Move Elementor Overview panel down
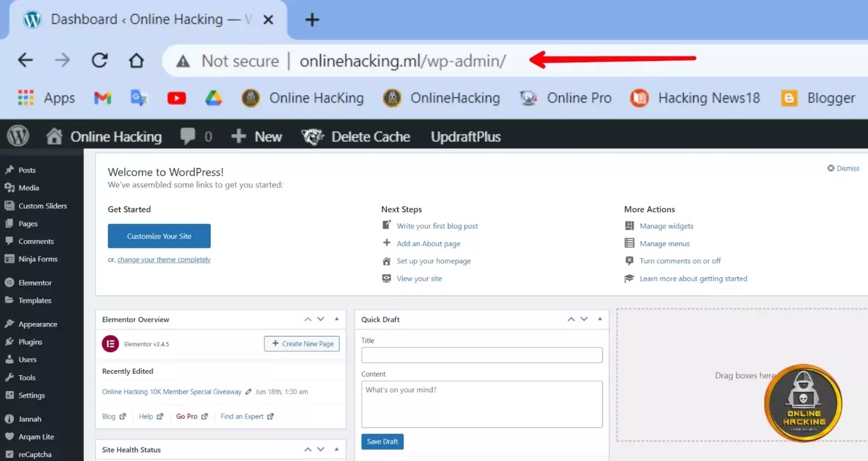868x461 pixels. click(321, 319)
